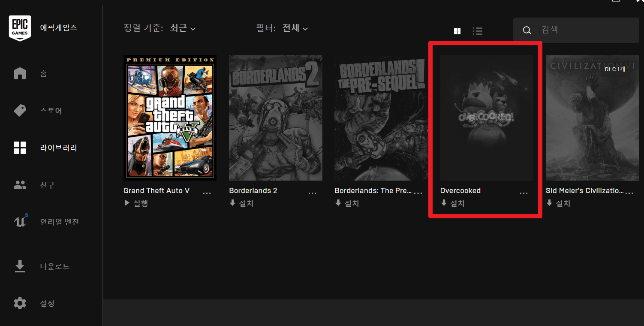The image size is (644, 326).
Task: Go to 스토어 in the sidebar
Action: coord(51,111)
